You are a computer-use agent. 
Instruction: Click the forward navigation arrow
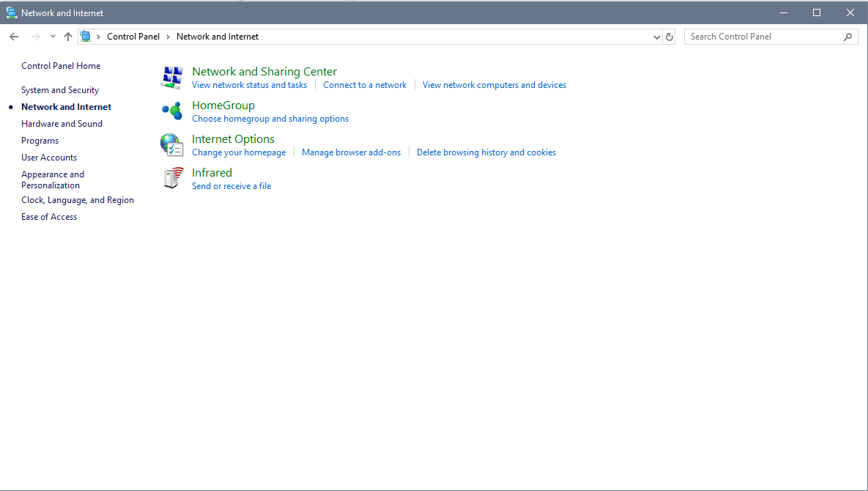point(35,37)
